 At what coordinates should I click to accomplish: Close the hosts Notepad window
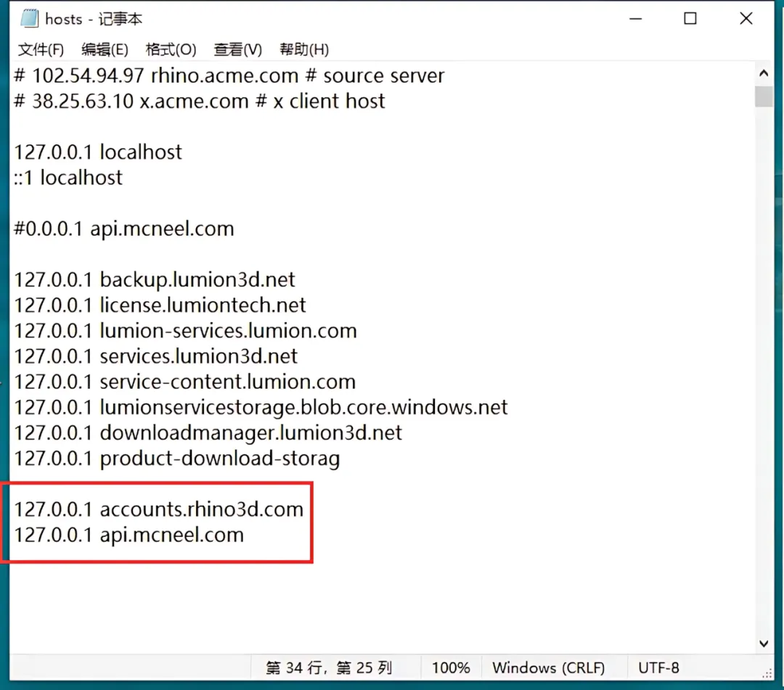[x=746, y=18]
